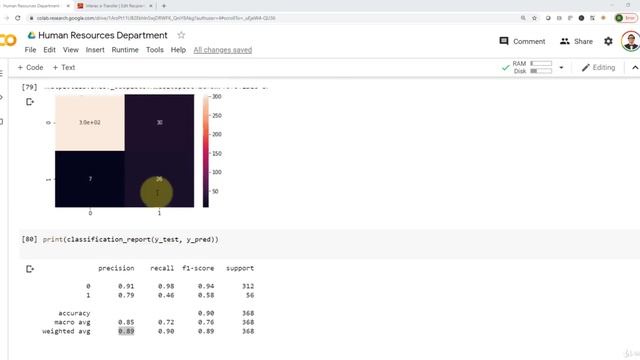Open the Editing mode dropdown
The image size is (640, 360).
pyautogui.click(x=598, y=68)
